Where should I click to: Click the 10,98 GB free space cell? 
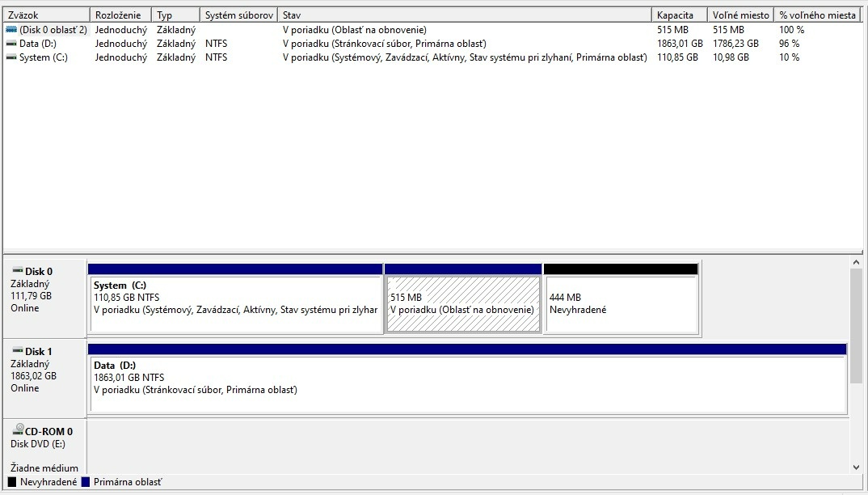tap(731, 57)
